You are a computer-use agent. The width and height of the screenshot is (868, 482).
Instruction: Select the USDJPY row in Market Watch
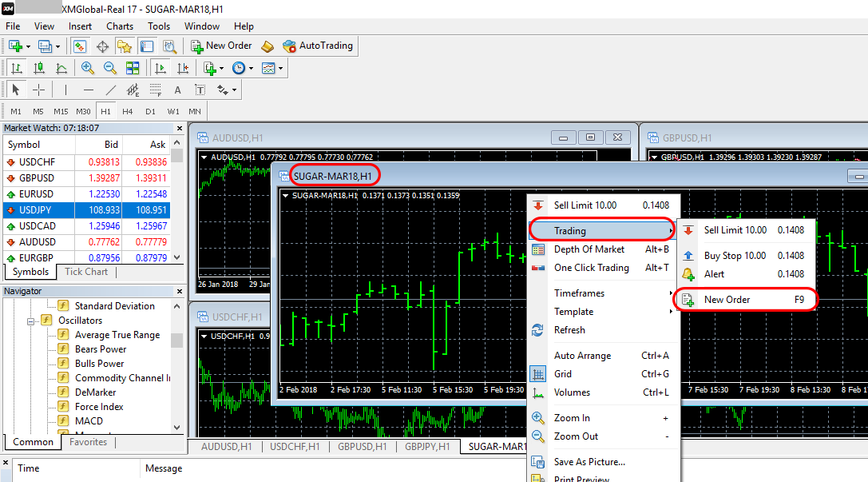86,210
